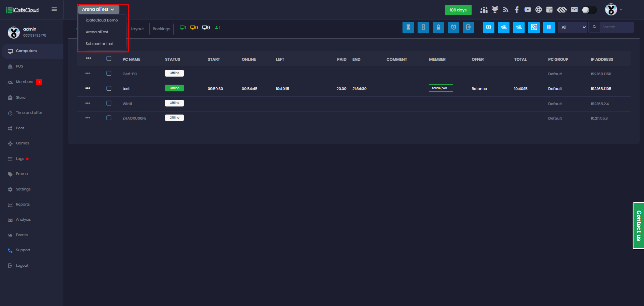
Task: Click the green 186 days button
Action: tap(458, 10)
